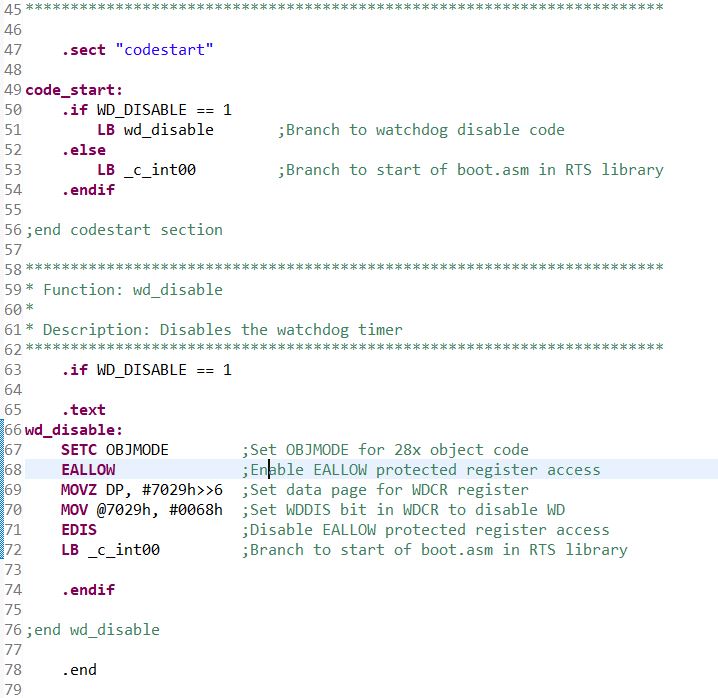Click comment 'Set data page for WDCR register'

tap(385, 490)
